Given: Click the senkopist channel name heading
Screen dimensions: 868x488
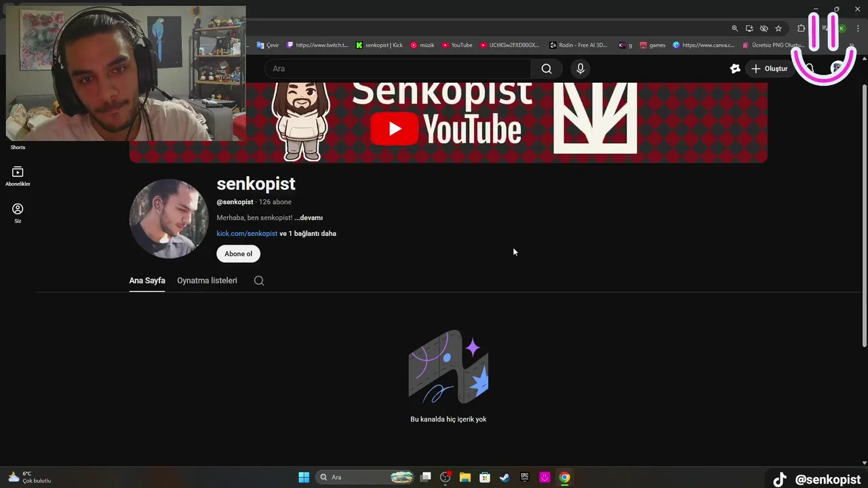Looking at the screenshot, I should coord(256,184).
